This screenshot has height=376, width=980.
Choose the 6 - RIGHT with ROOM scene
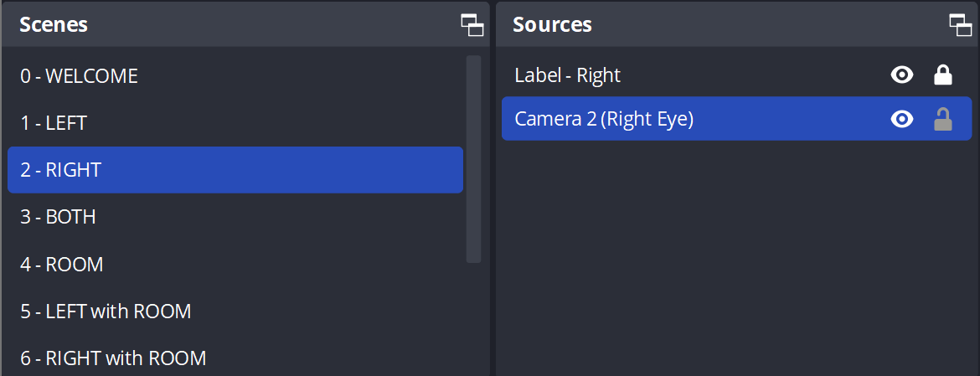pyautogui.click(x=235, y=358)
